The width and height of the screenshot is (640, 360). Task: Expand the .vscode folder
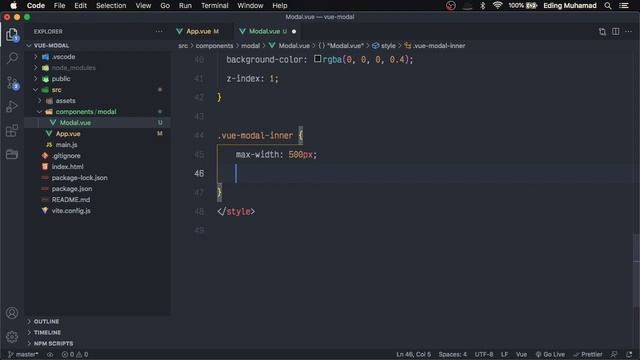tap(36, 57)
